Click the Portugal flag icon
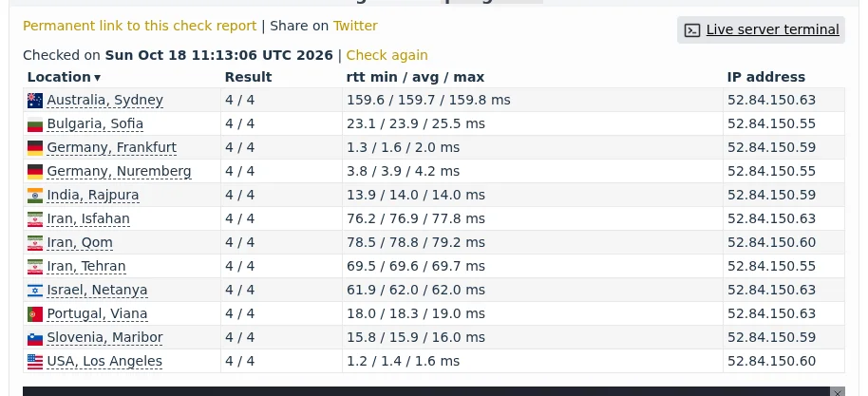The width and height of the screenshot is (868, 396). (x=35, y=314)
